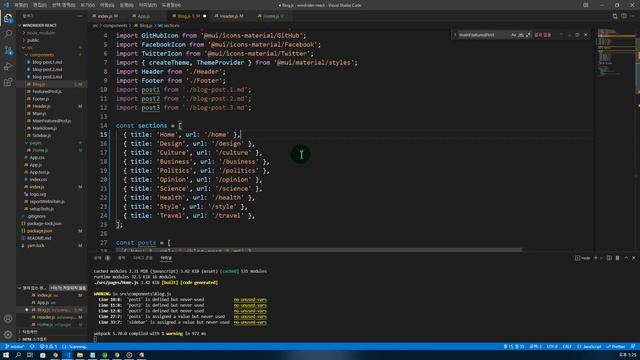Collapse the src folder
640x360 pixels.
coord(29,47)
